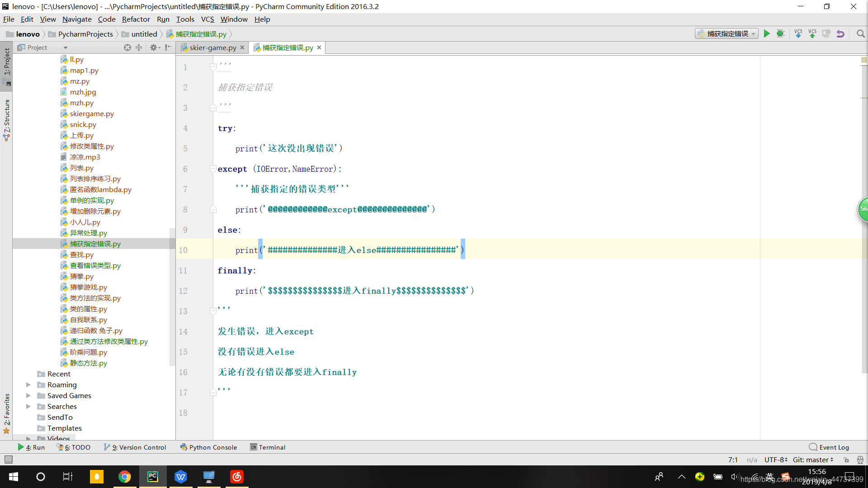Open the File menu
Viewport: 868px width, 488px height.
[9, 19]
